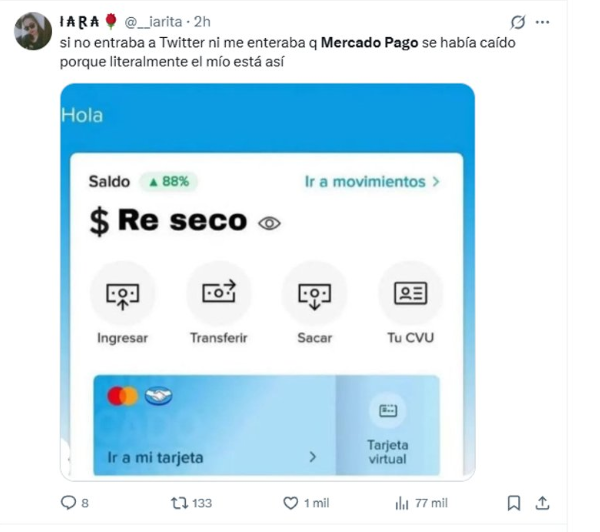Share the tweet via share icon
This screenshot has height=532, width=600.
pyautogui.click(x=542, y=503)
